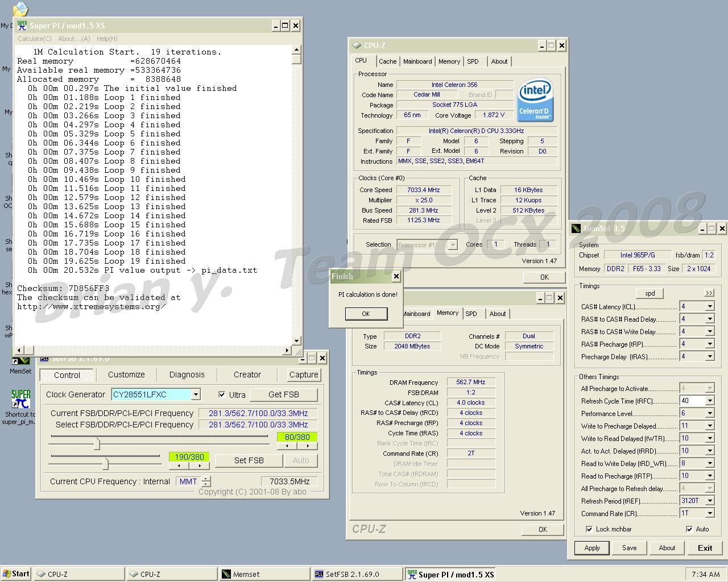Click the 80/380 green value indicator
This screenshot has height=582, width=728.
point(297,437)
